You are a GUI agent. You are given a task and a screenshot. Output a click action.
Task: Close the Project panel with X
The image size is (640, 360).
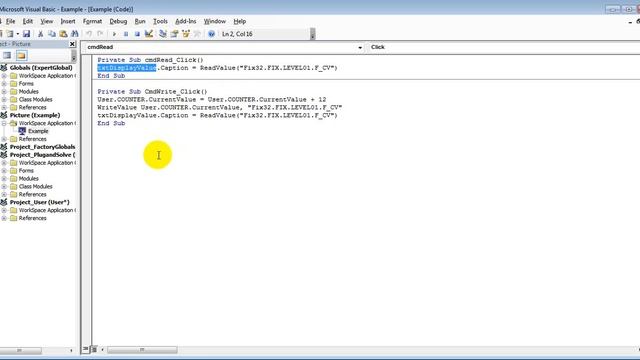pos(72,44)
